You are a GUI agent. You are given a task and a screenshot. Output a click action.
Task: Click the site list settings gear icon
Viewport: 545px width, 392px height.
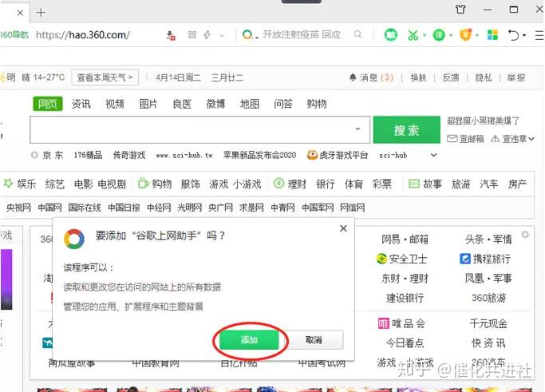[525, 235]
